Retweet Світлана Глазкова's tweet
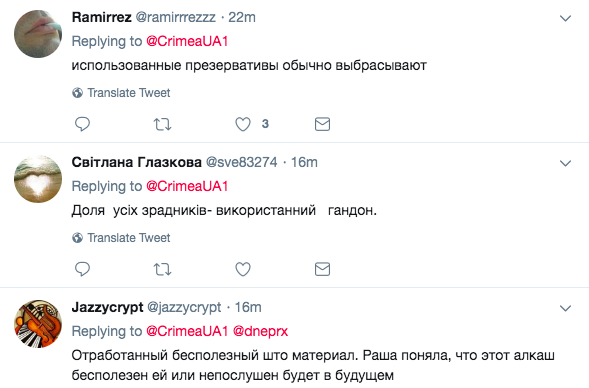Screen dimensions: 589x388 tap(162, 269)
